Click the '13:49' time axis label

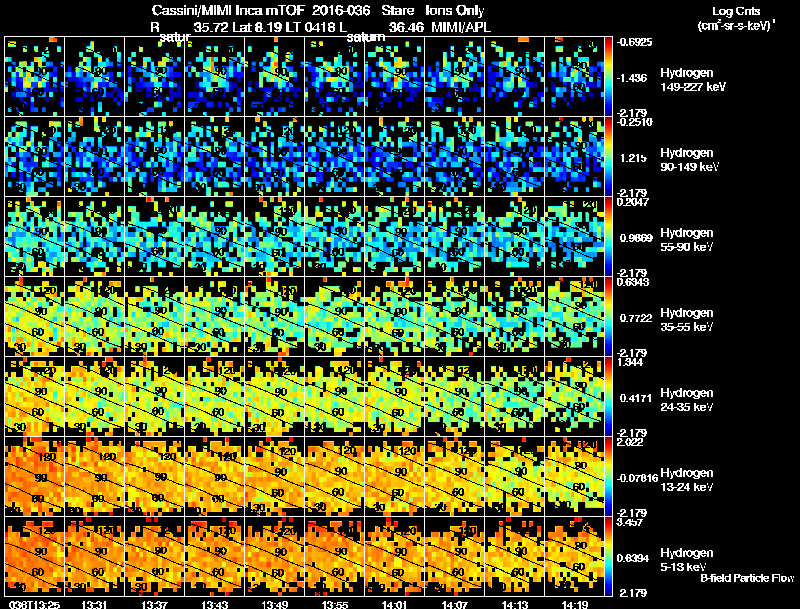click(274, 604)
